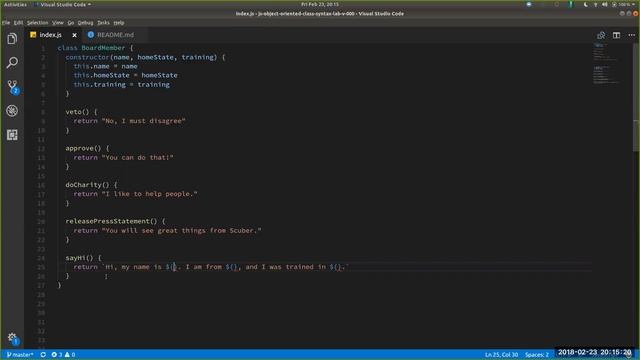
Task: Open the Help menu
Action: tap(119, 23)
